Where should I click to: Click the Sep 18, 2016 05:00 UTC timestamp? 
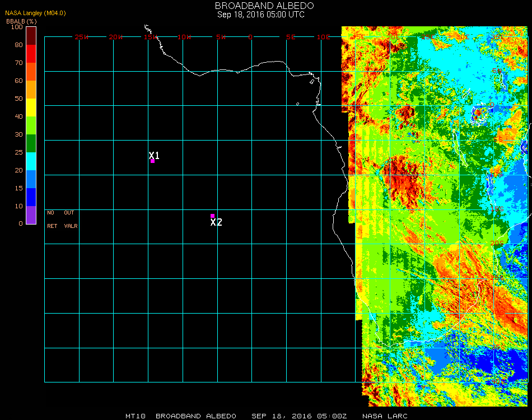[x=261, y=15]
